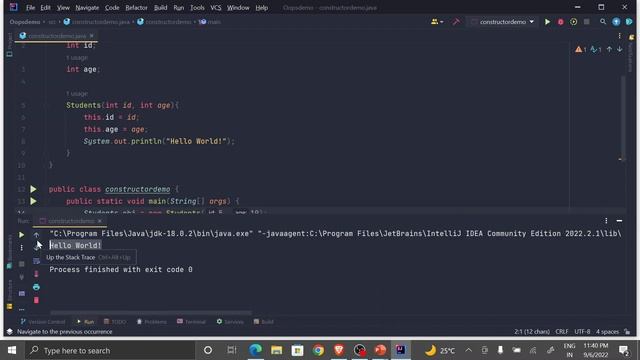This screenshot has height=360, width=640.
Task: Open the Code With Me people dropdown
Action: coord(437,22)
